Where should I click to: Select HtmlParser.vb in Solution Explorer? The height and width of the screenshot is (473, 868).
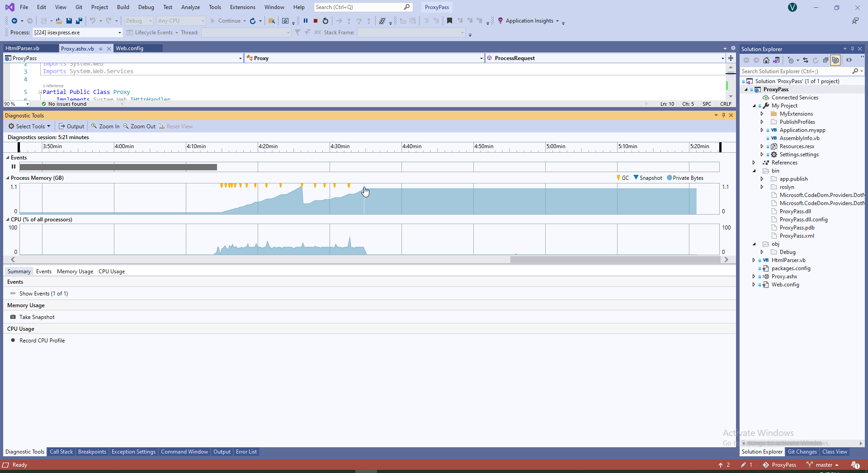[x=788, y=260]
